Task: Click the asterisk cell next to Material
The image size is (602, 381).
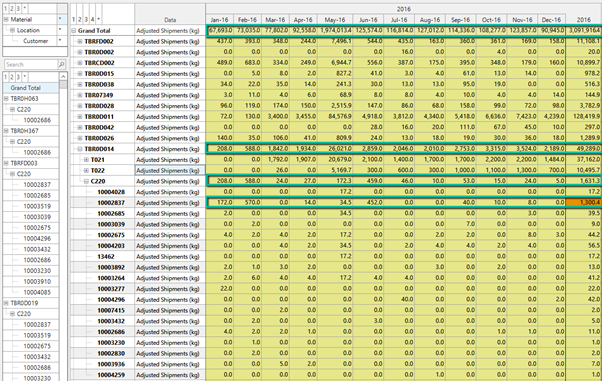Action: click(x=60, y=19)
